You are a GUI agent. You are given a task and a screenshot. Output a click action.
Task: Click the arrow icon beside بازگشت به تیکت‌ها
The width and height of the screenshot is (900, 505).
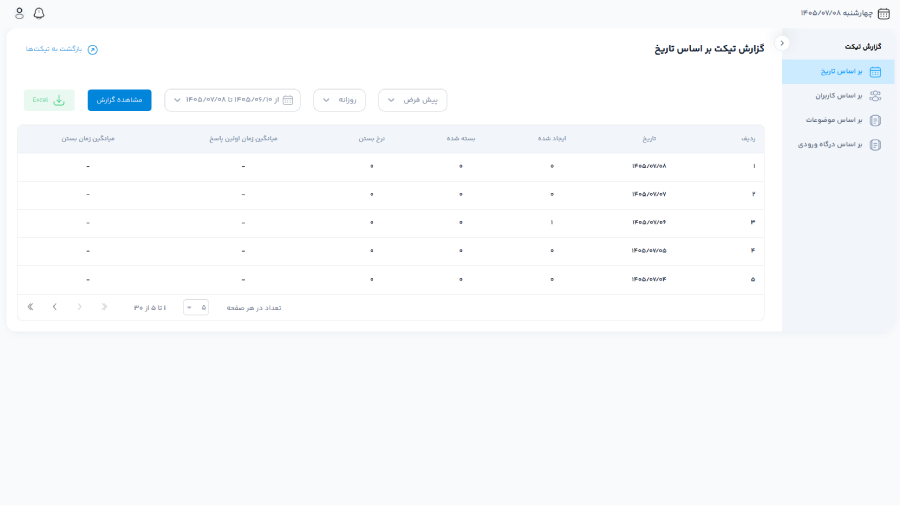tap(92, 49)
